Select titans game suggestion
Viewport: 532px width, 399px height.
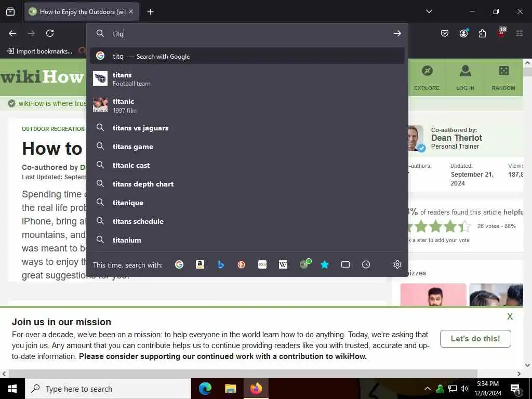click(x=247, y=147)
